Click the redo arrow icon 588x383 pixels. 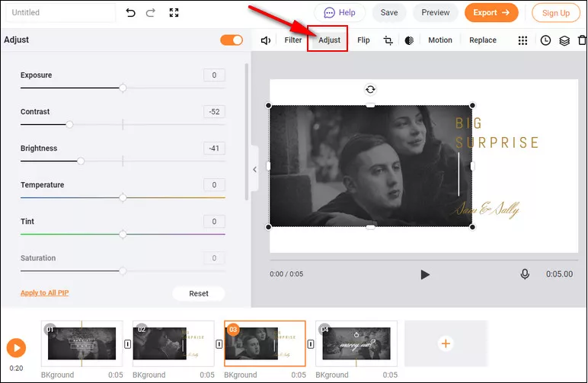point(151,13)
